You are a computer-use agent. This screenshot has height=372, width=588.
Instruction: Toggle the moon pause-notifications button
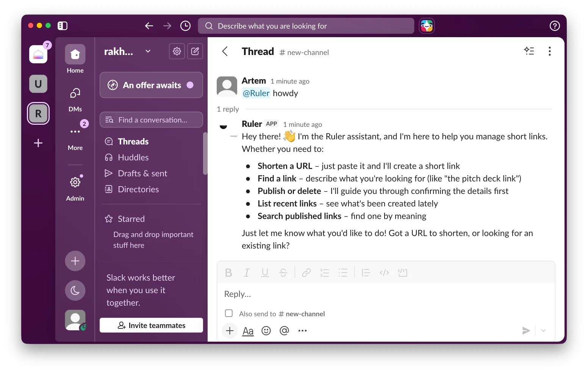click(x=75, y=290)
